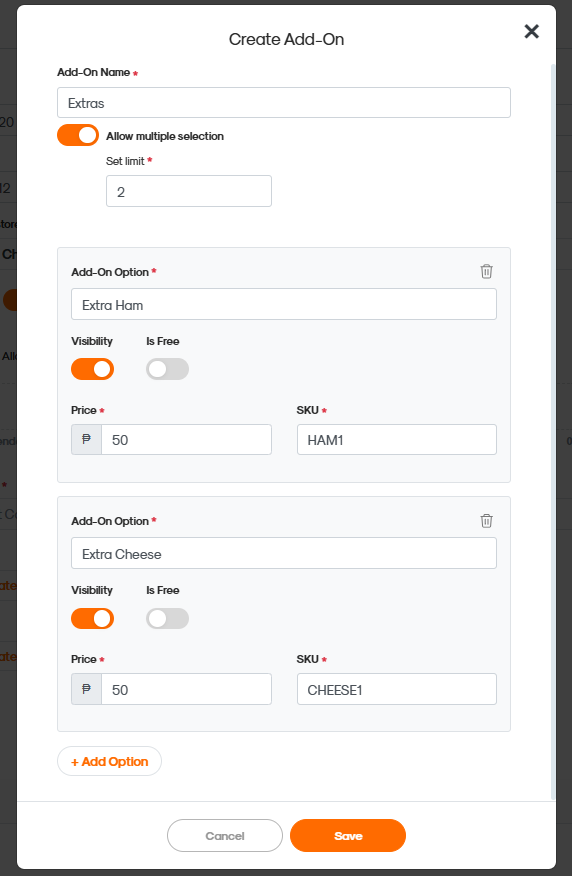The height and width of the screenshot is (876, 572).
Task: Close the Create Add-On dialog
Action: click(531, 31)
